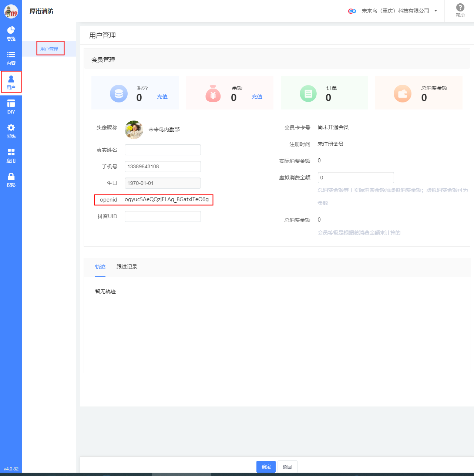Open the 内容 content sidebar icon
Image resolution: width=474 pixels, height=476 pixels.
point(11,58)
